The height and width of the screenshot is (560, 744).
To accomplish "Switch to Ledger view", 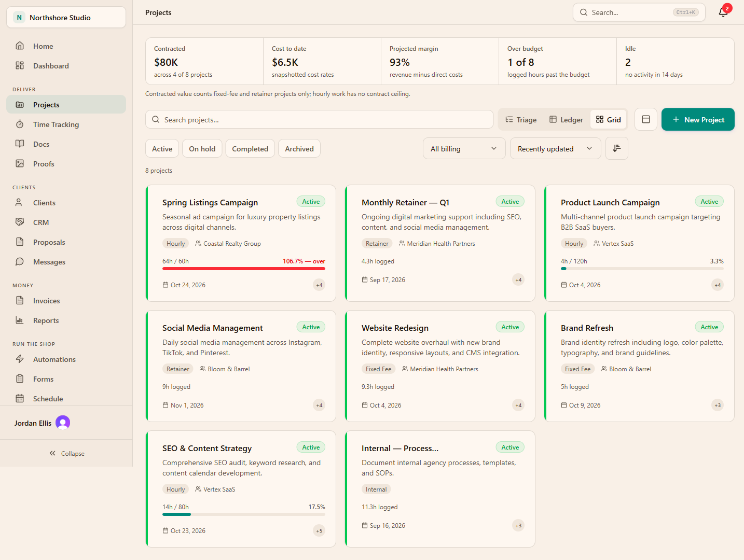I will 566,119.
